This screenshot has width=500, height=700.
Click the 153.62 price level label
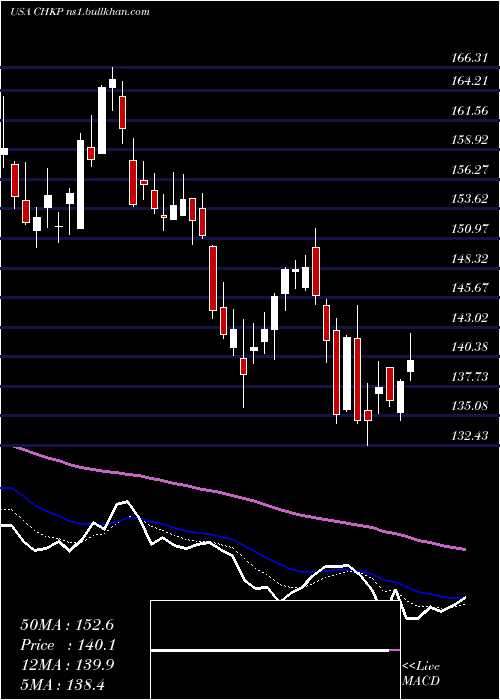(x=469, y=199)
